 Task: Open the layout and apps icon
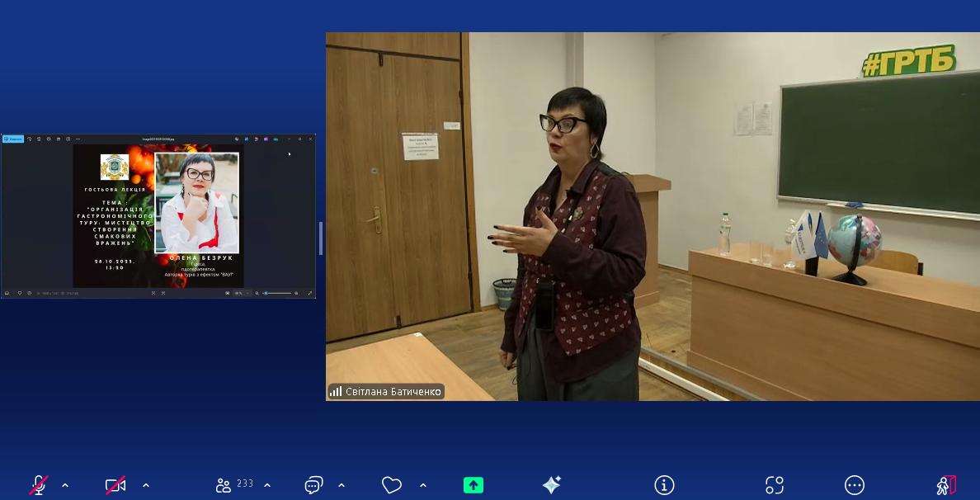pyautogui.click(x=774, y=485)
